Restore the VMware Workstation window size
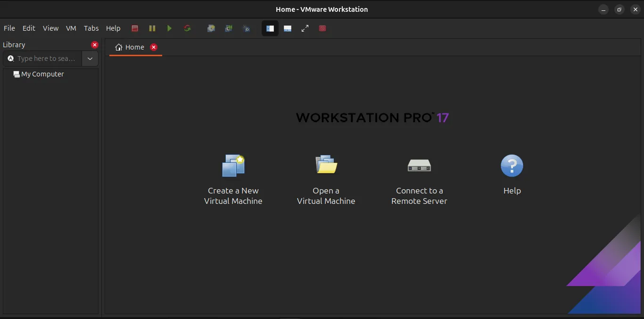The height and width of the screenshot is (319, 644). pos(619,9)
